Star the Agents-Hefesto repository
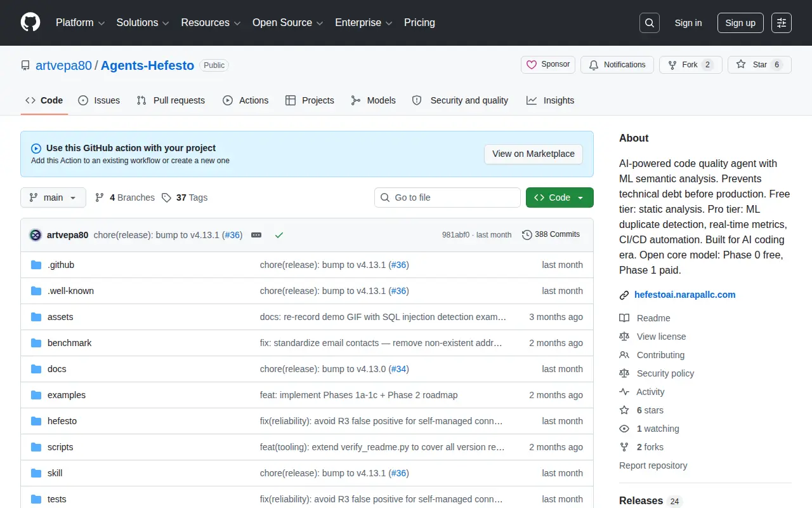812x508 pixels. [759, 65]
